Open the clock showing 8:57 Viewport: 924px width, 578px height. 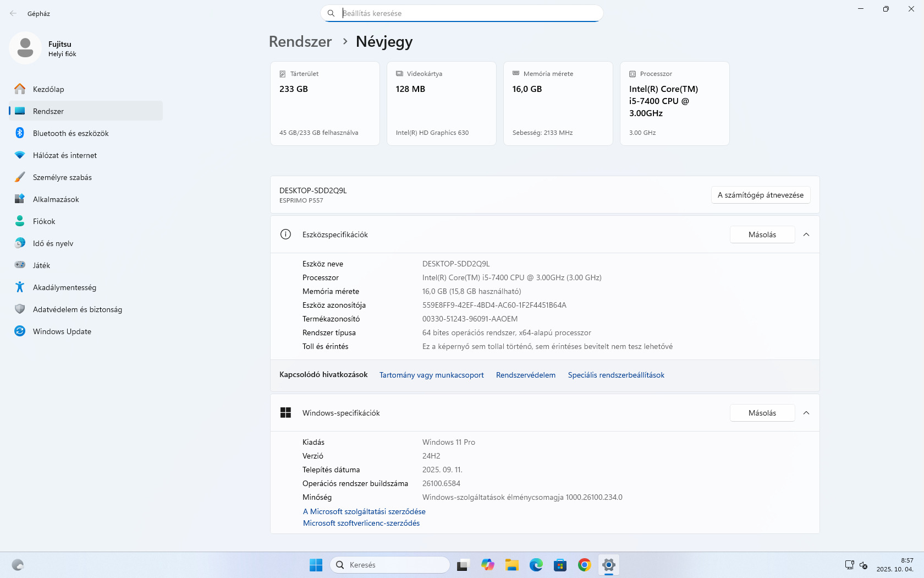coord(895,565)
